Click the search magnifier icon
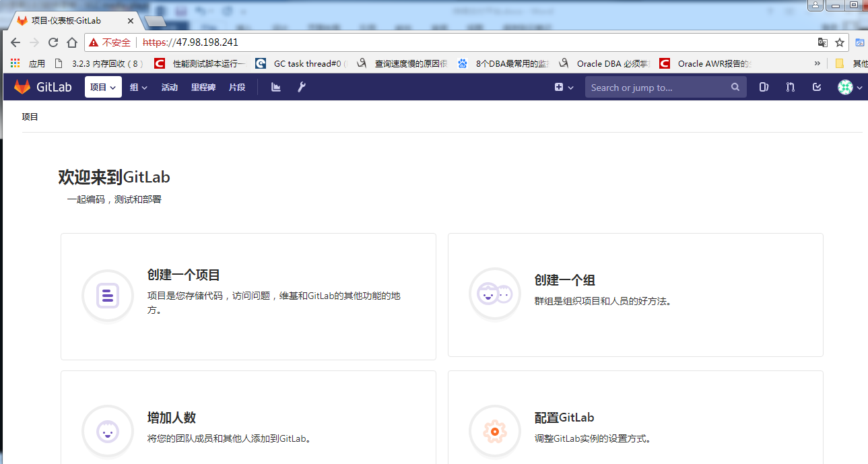868x464 pixels. click(x=735, y=88)
